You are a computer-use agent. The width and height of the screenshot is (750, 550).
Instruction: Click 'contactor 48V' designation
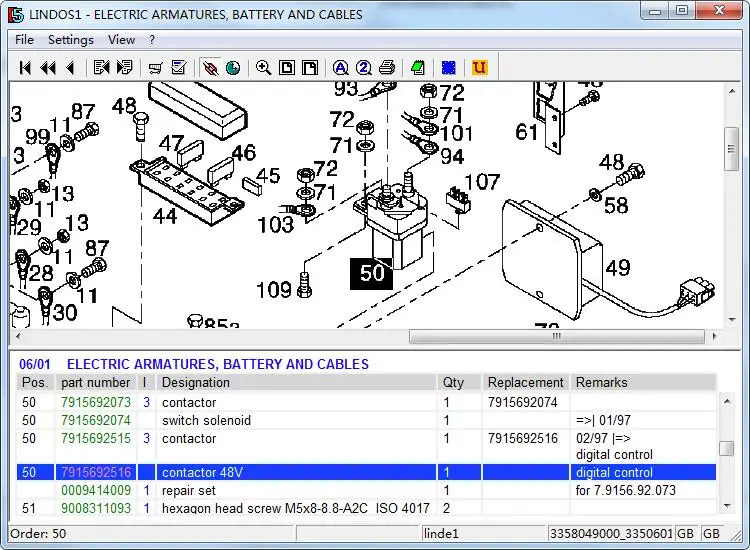(202, 473)
